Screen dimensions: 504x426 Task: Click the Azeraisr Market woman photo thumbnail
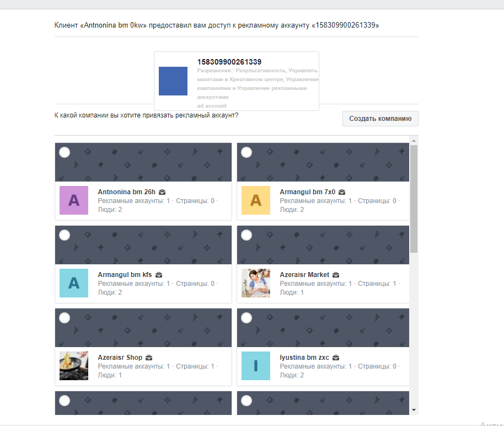tap(256, 283)
